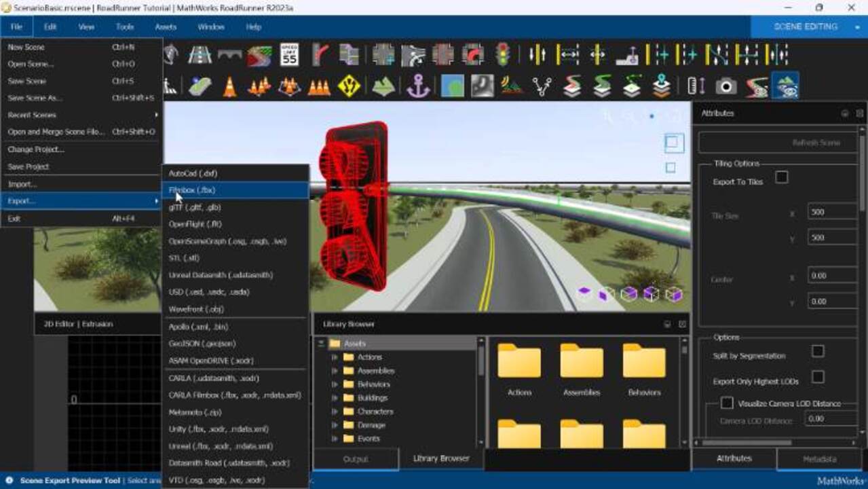The height and width of the screenshot is (489, 868).
Task: Enable the Export To Tiles checkbox
Action: [782, 177]
